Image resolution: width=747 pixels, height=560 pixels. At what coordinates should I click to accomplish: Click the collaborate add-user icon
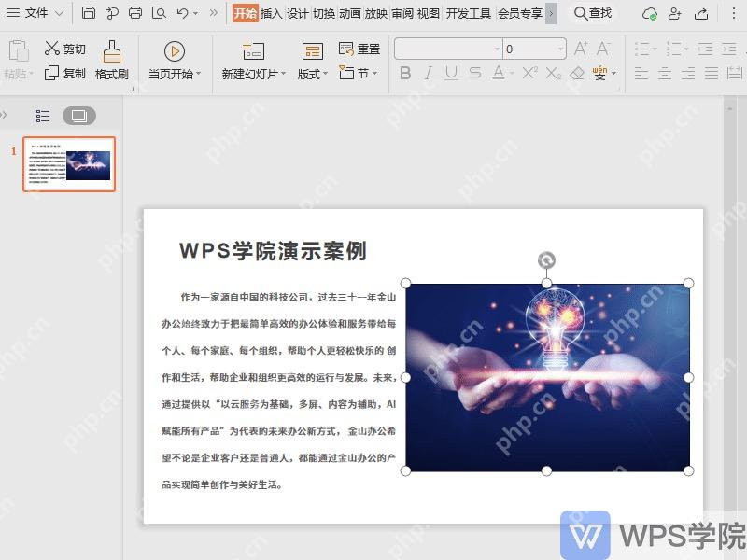click(x=674, y=14)
